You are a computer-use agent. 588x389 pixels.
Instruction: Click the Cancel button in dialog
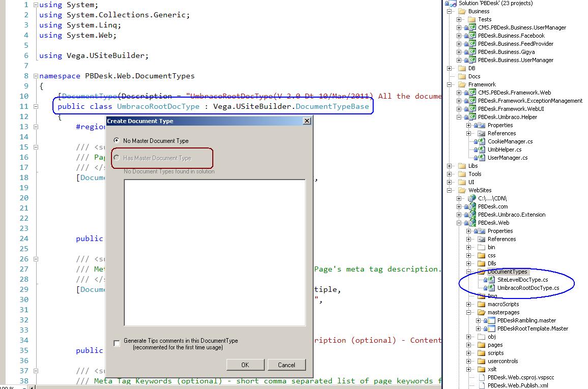286,365
